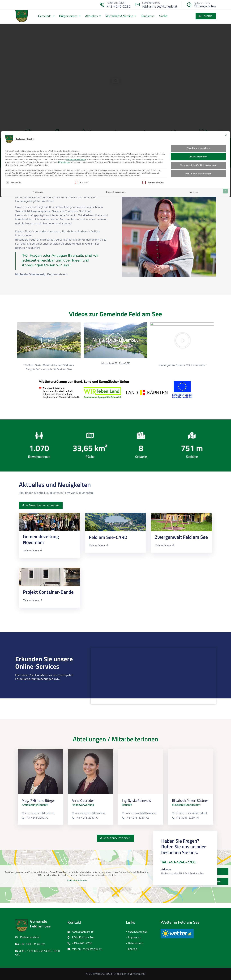Open Veranstaltungen in the footer links
231x980 pixels.
pos(138,932)
